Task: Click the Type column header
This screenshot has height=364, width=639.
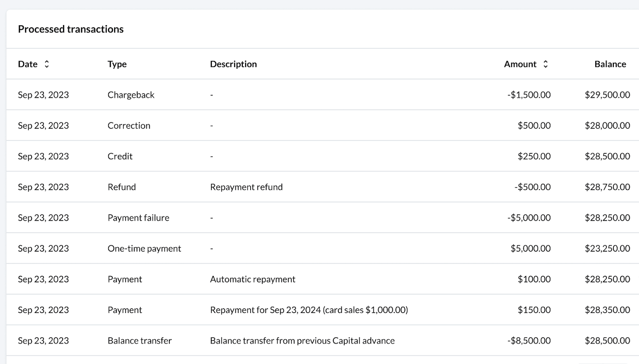Action: (117, 64)
